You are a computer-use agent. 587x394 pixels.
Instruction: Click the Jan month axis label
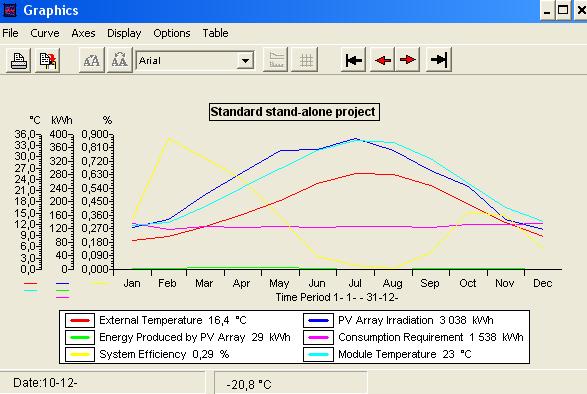pyautogui.click(x=132, y=283)
